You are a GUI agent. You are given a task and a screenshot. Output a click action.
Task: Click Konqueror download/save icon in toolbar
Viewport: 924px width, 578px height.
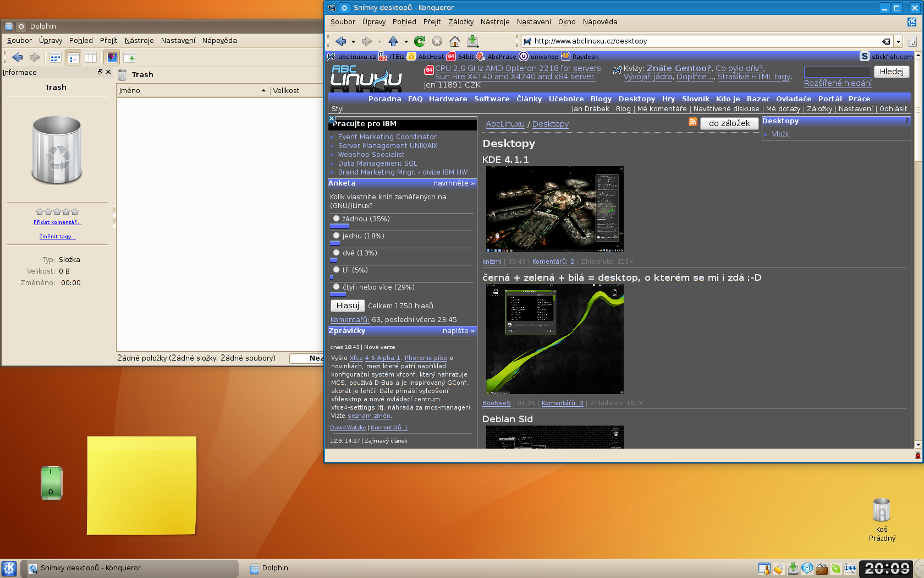pyautogui.click(x=472, y=41)
